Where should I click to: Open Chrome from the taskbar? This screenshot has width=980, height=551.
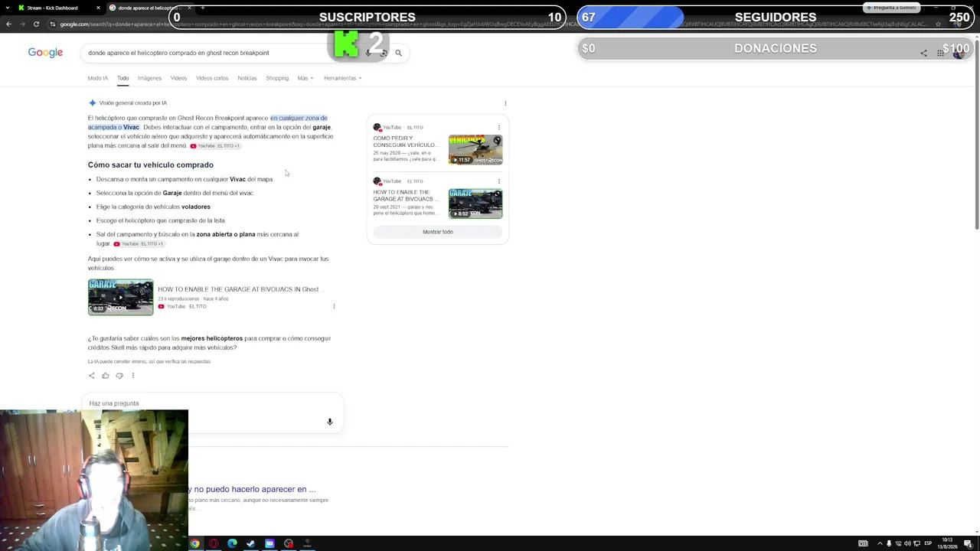coord(195,543)
